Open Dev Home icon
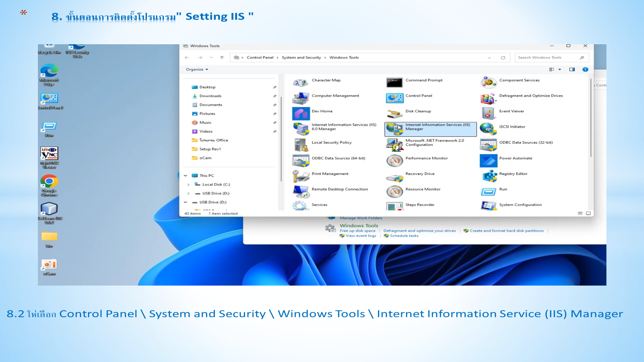The width and height of the screenshot is (644, 362). 301,114
